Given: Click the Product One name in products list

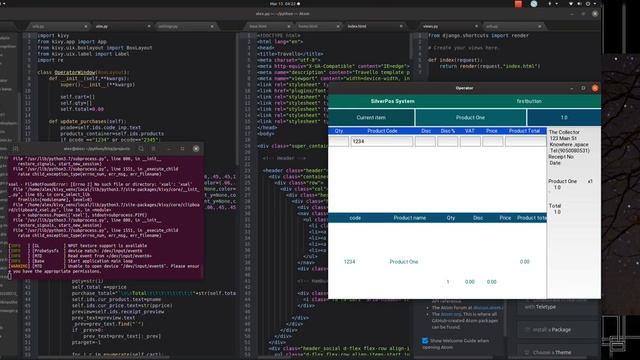Looking at the screenshot, I should click(404, 262).
